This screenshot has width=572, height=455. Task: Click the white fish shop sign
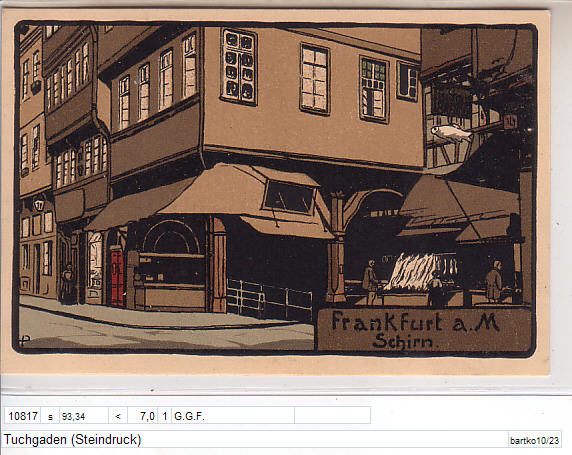tap(451, 133)
